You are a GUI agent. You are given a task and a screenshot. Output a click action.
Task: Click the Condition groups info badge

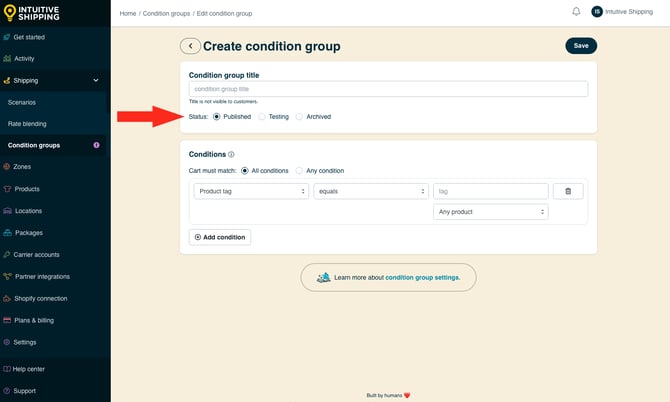96,145
